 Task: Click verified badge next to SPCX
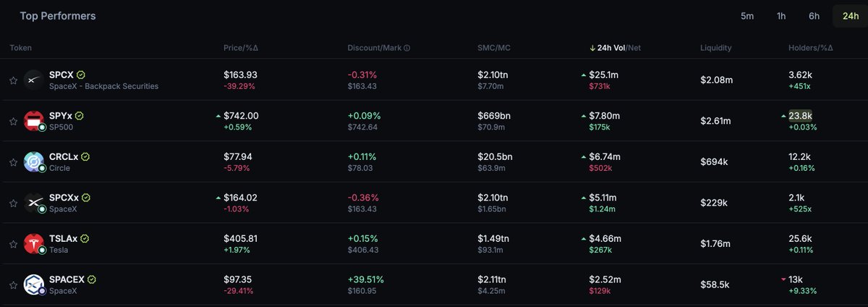coord(81,75)
